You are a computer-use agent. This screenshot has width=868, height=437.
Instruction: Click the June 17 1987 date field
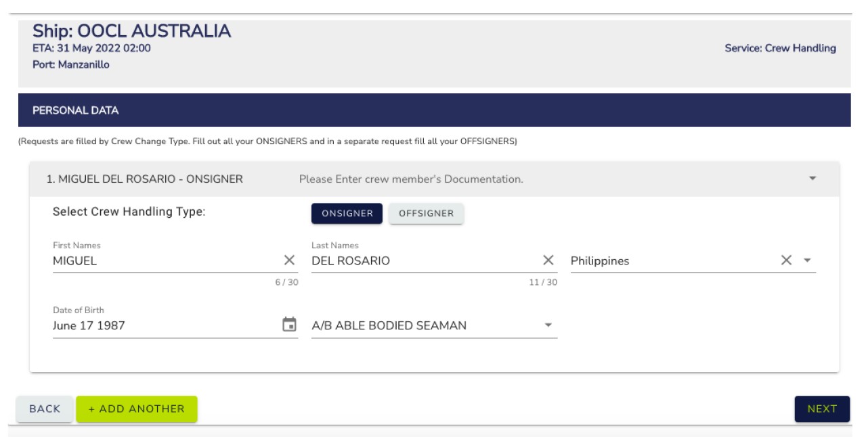(x=162, y=325)
